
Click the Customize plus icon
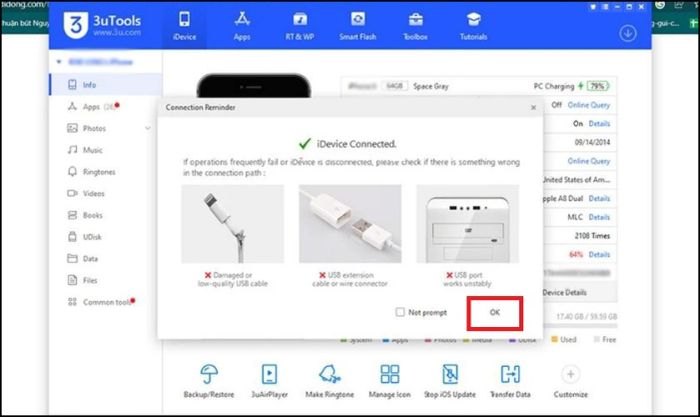click(571, 375)
